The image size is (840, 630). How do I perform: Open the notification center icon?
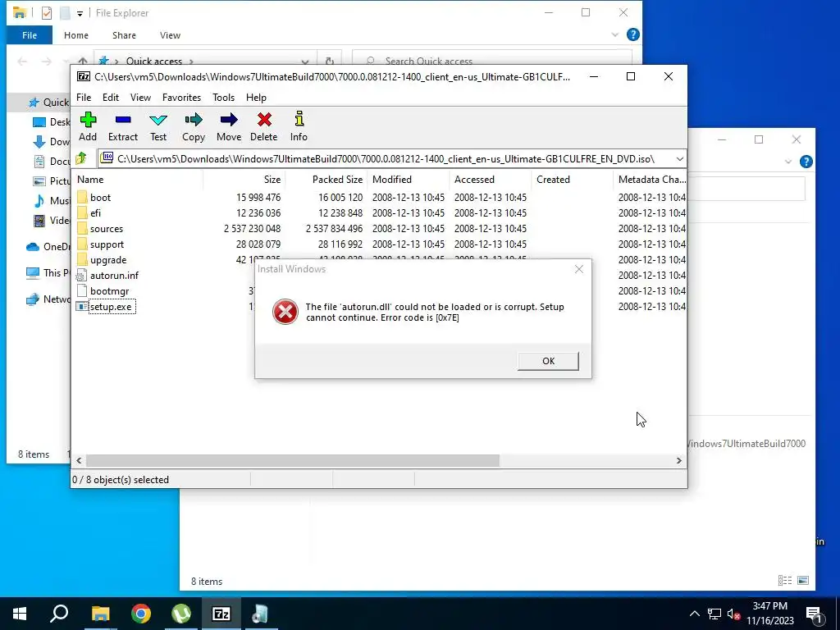814,614
